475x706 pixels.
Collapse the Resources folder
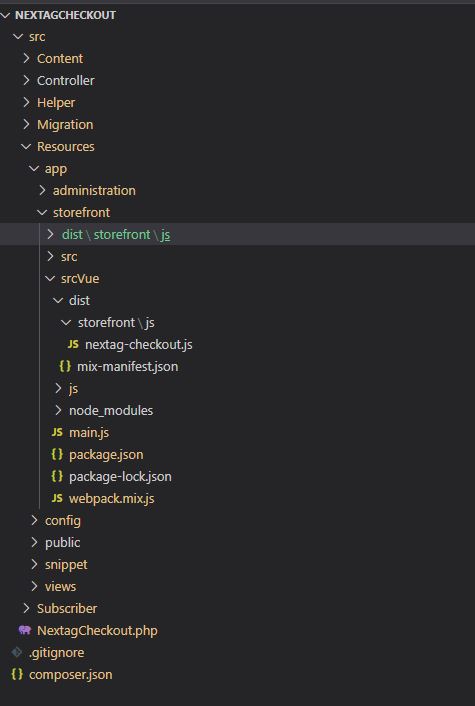(x=26, y=146)
